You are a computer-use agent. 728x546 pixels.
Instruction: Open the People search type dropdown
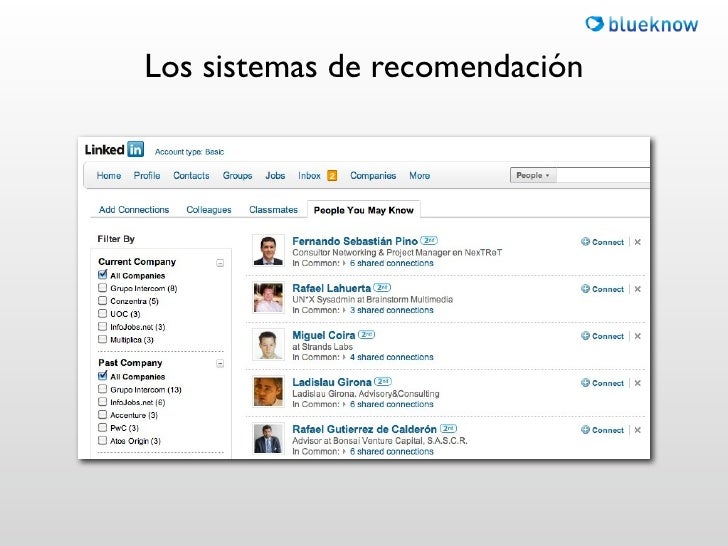pos(533,175)
